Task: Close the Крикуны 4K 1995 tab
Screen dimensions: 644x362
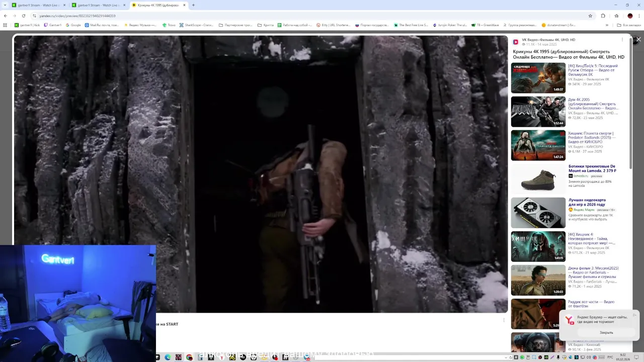Action: tap(184, 5)
